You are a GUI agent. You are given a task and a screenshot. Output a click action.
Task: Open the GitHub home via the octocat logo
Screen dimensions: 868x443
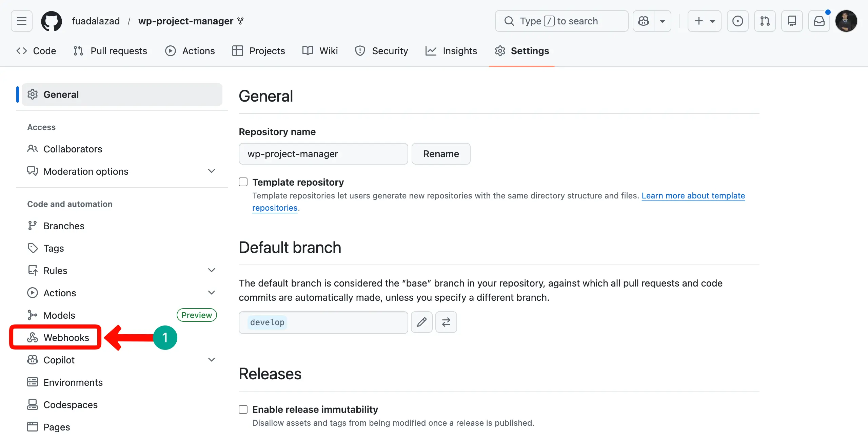pyautogui.click(x=52, y=21)
